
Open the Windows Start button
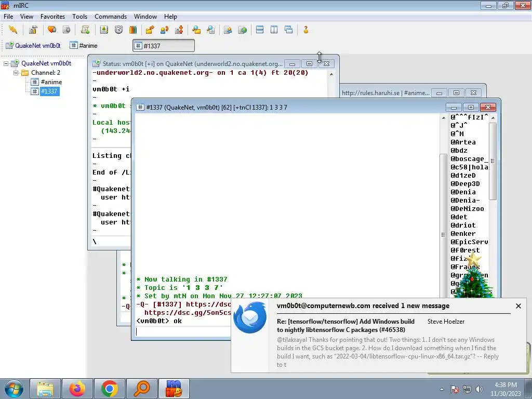14,389
